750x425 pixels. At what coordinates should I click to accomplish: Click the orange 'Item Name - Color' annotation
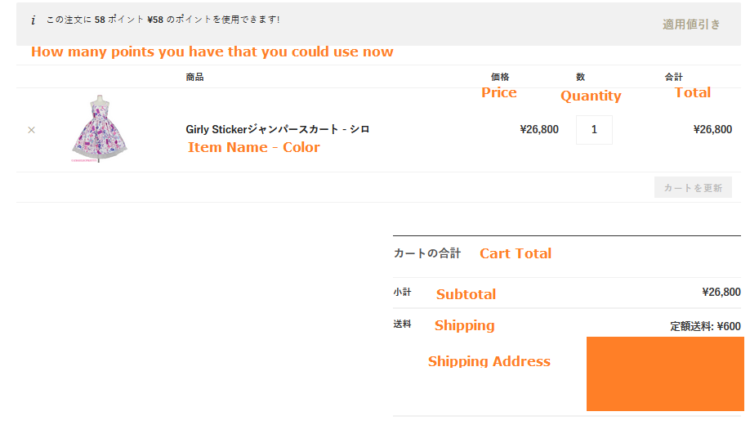click(254, 147)
